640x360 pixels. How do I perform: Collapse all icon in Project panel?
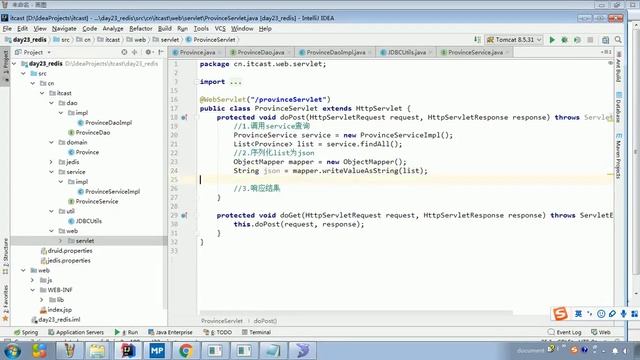[x=134, y=52]
